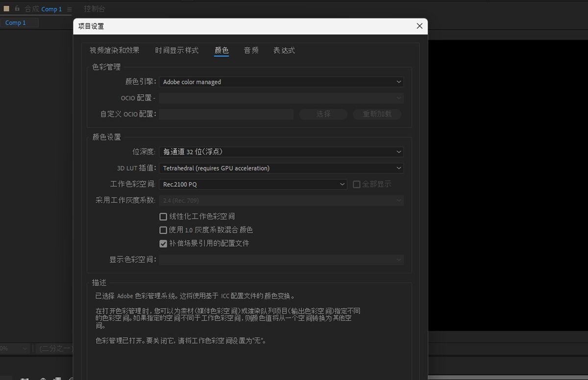Image resolution: width=588 pixels, height=380 pixels.
Task: Click the 自定义 OCIO 配置 input field
Action: (x=226, y=114)
